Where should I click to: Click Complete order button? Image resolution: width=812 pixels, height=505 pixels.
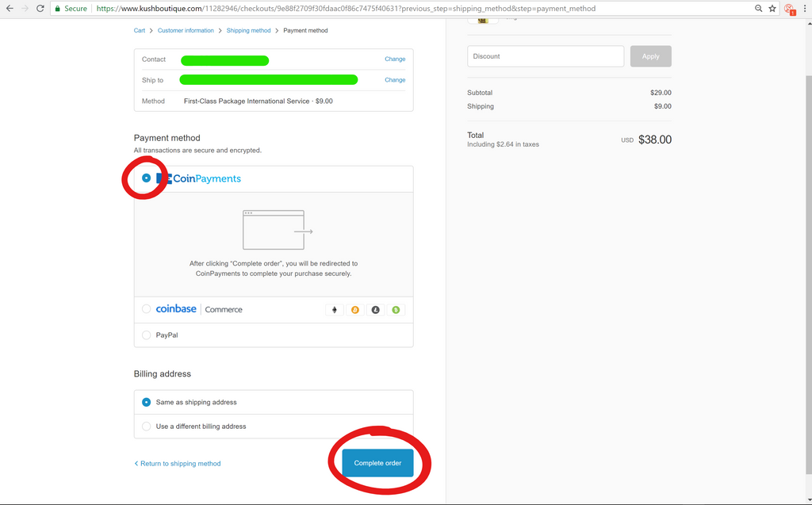tap(377, 463)
